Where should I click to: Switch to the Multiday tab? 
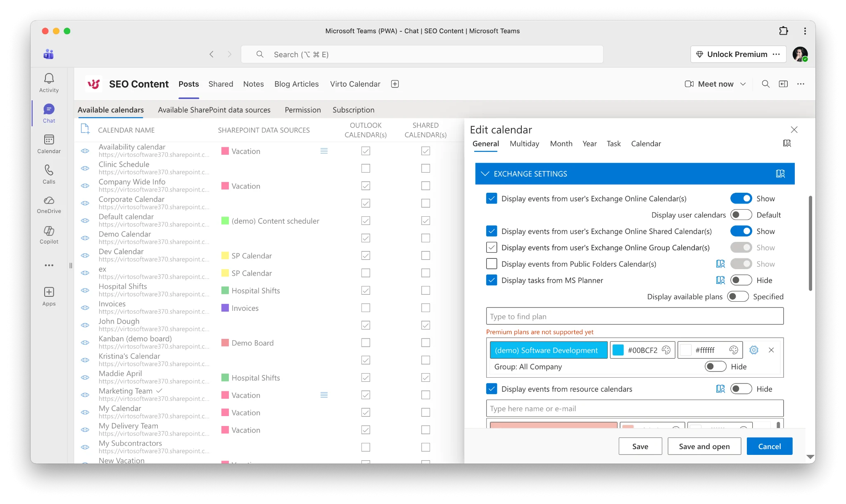524,144
